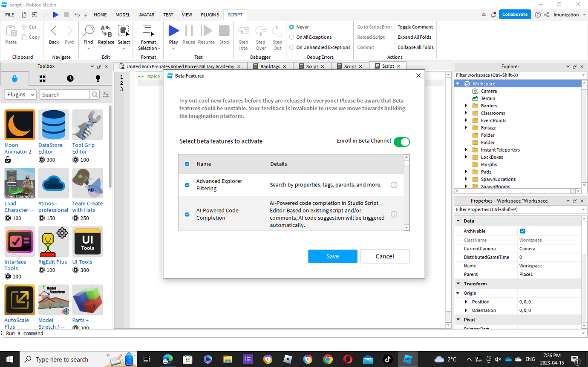Open the Toolbox Marketplace bag tab

tap(15, 78)
